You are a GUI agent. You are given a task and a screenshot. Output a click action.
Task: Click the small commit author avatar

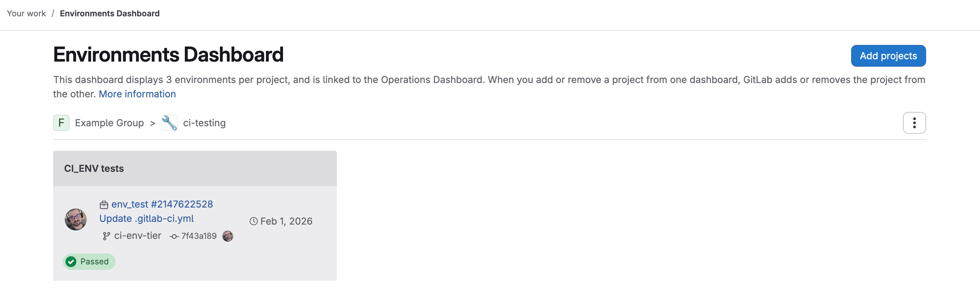click(x=227, y=236)
